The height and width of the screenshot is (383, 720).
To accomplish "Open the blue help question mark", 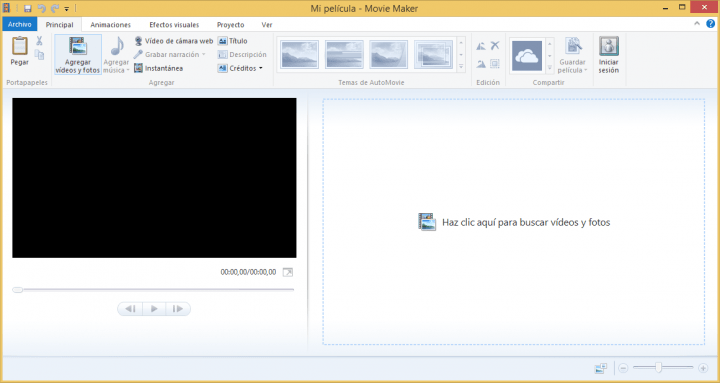I will 710,24.
